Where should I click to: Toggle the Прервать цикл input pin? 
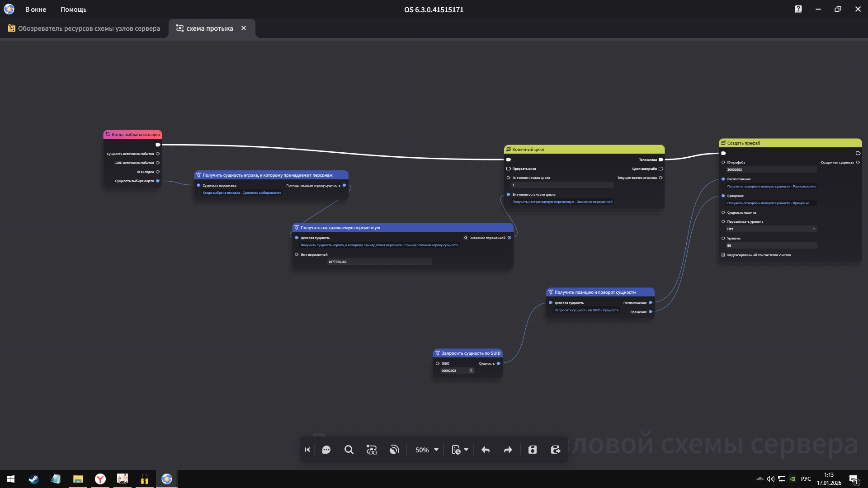509,169
